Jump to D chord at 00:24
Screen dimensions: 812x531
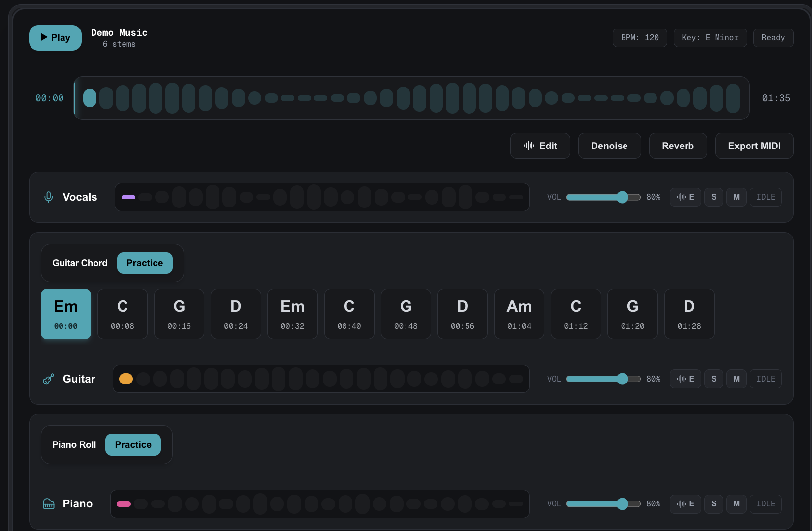236,314
